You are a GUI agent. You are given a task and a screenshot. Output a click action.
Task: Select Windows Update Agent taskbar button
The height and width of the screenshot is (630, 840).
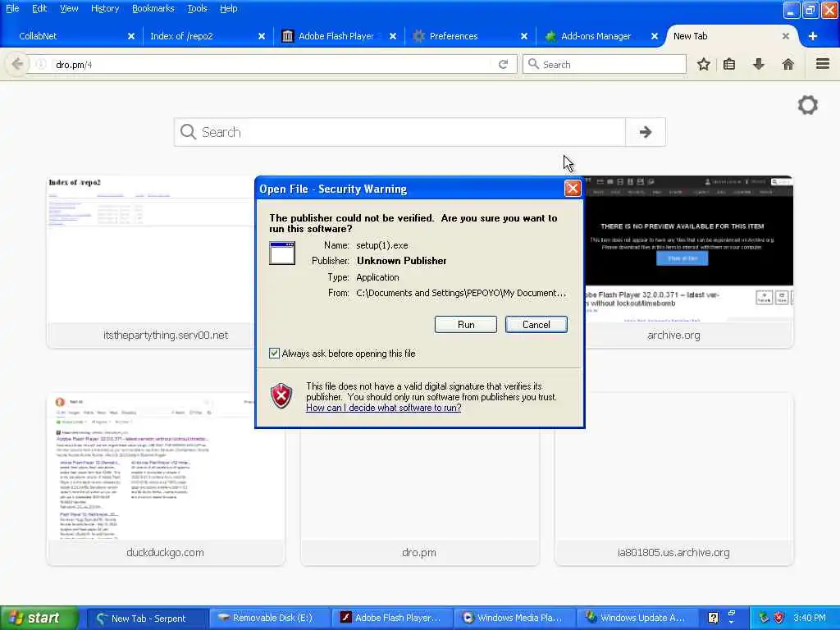click(x=638, y=619)
